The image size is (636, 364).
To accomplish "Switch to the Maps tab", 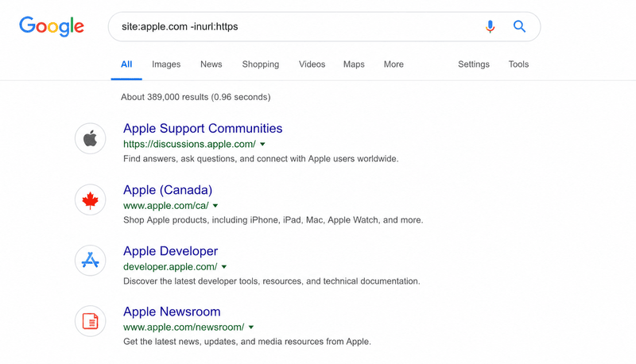I will coord(354,64).
